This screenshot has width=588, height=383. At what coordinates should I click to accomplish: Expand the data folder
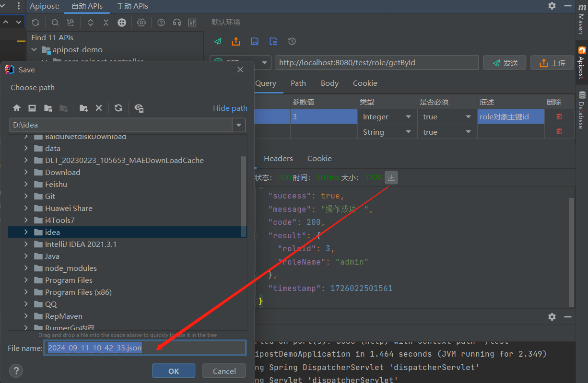pyautogui.click(x=26, y=149)
